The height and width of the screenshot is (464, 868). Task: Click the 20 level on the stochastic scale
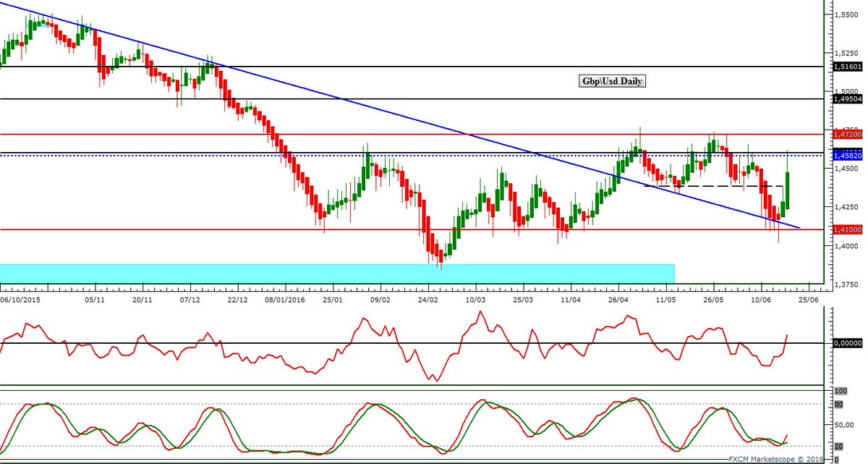click(838, 446)
